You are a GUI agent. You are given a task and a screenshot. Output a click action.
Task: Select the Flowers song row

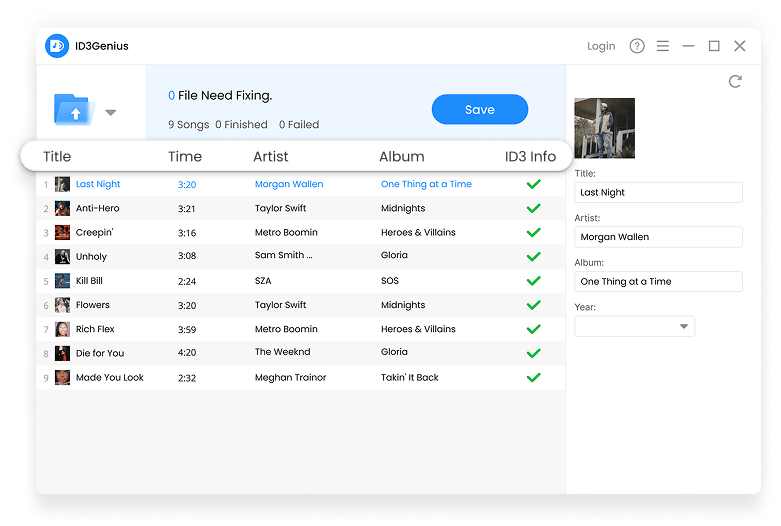coord(301,305)
